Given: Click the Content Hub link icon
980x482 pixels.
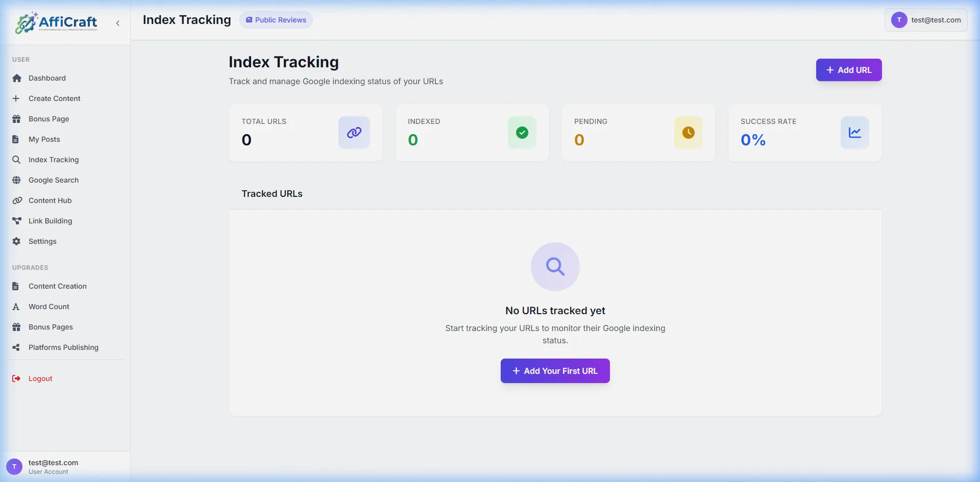Looking at the screenshot, I should tap(17, 200).
